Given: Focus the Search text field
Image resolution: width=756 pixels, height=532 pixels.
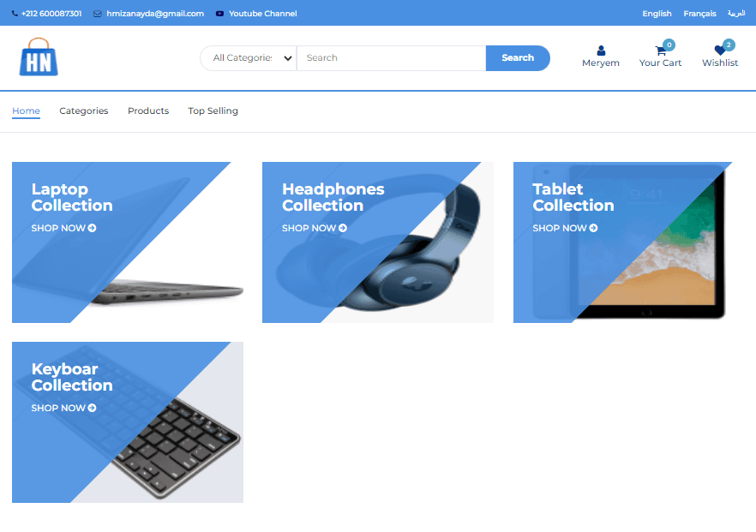Looking at the screenshot, I should pos(392,58).
